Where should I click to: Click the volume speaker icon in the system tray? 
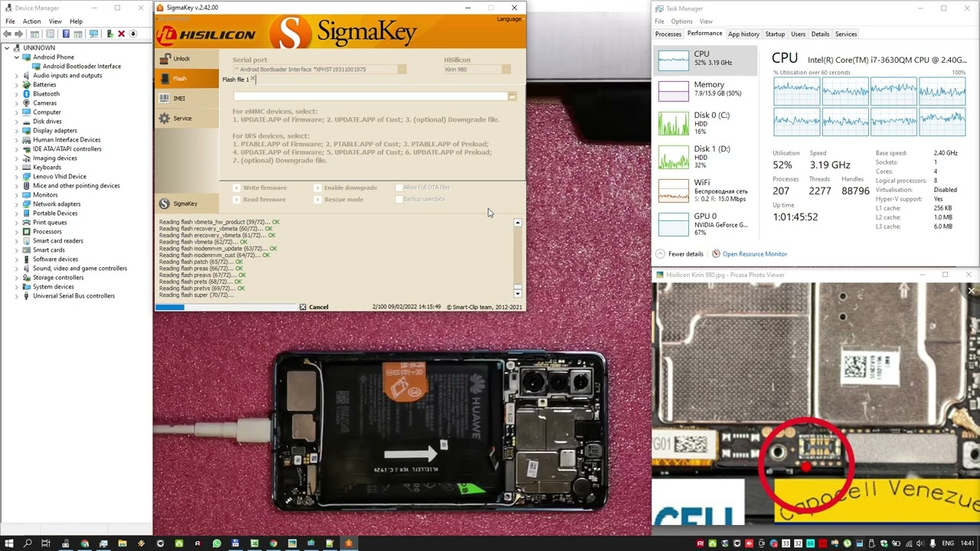920,543
